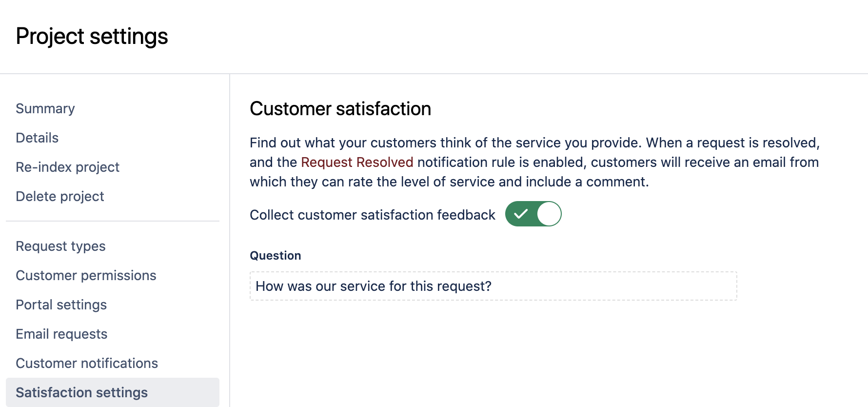Screen dimensions: 868x407
Task: Click the white knob of the toggle
Action: pyautogui.click(x=549, y=214)
